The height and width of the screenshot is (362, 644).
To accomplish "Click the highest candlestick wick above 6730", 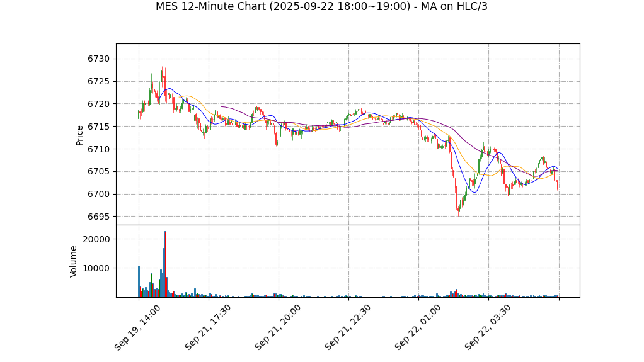I will [x=164, y=65].
